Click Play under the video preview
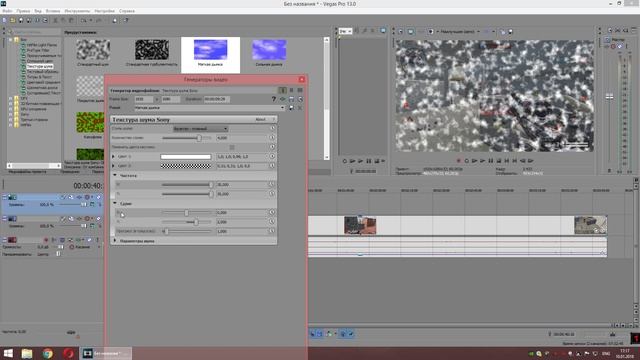The height and width of the screenshot is (360, 640). pos(482,161)
